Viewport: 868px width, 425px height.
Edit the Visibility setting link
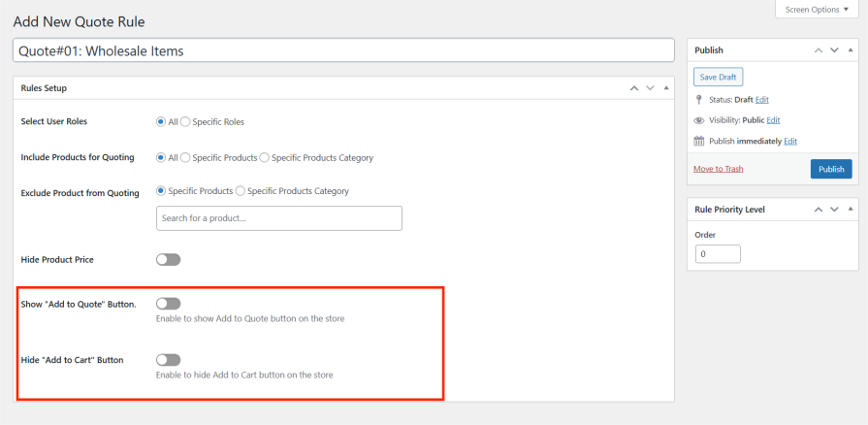(x=773, y=120)
